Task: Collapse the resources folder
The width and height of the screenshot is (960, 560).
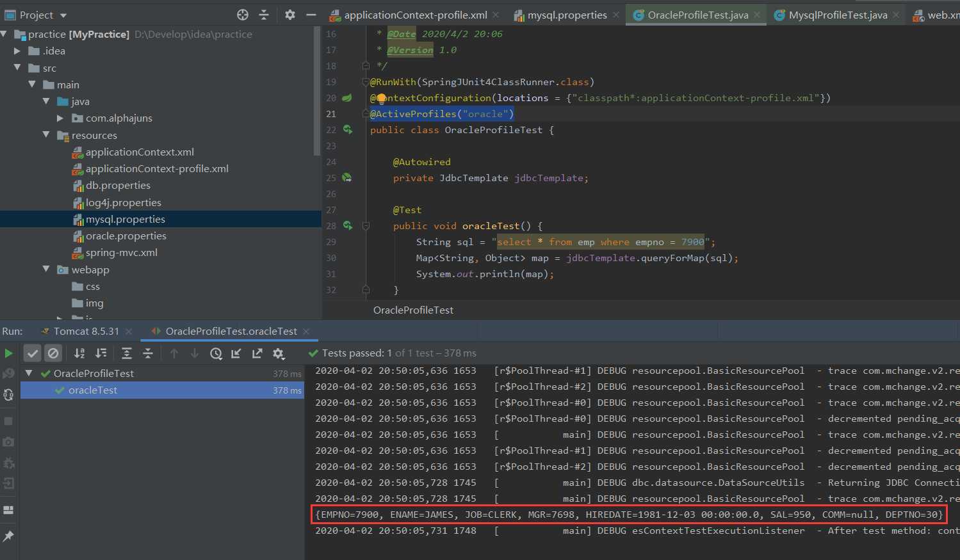Action: (46, 135)
